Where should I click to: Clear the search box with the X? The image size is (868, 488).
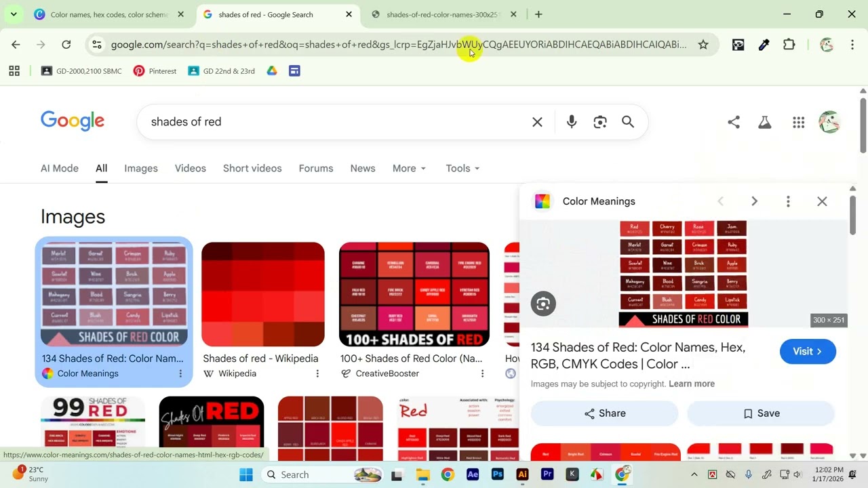537,122
